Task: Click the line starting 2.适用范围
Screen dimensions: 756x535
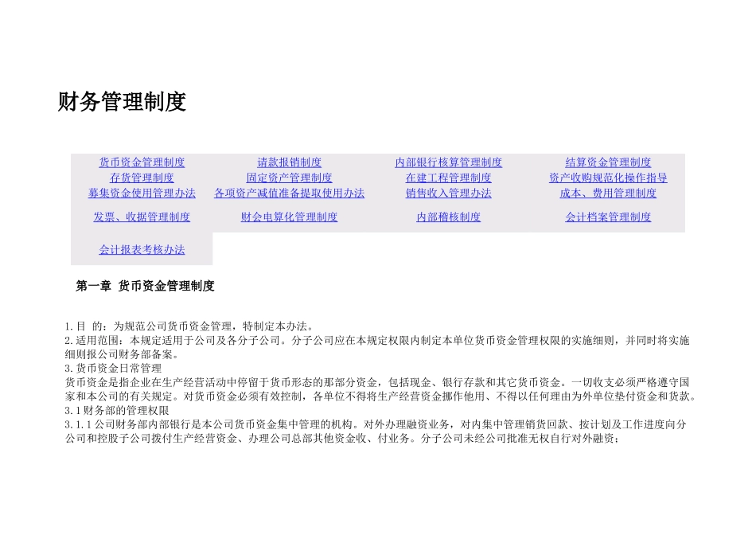Action: pyautogui.click(x=377, y=341)
